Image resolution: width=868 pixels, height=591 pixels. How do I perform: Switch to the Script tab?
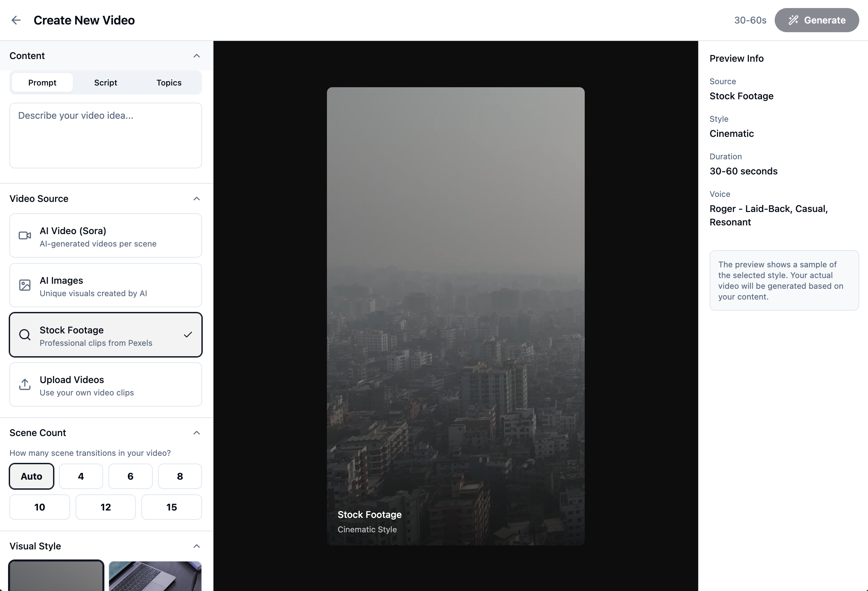105,83
